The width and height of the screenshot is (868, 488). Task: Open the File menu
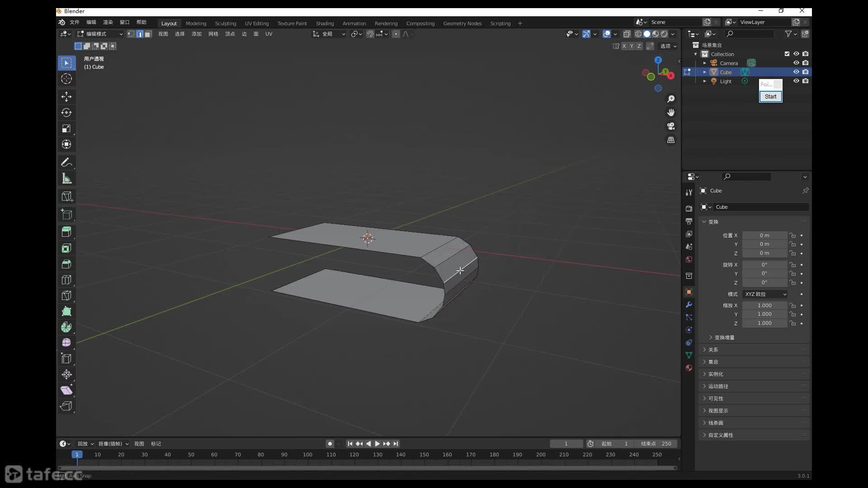point(74,22)
